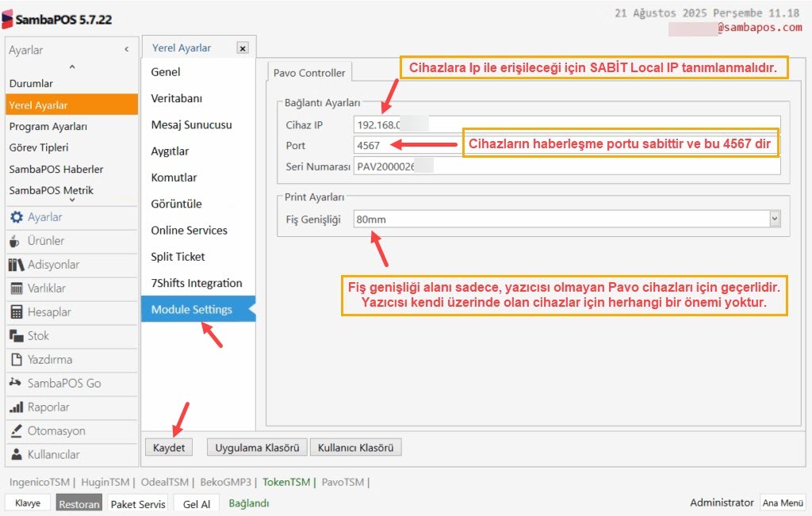The image size is (812, 516).
Task: Click the Adisyonlar books icon
Action: click(16, 265)
